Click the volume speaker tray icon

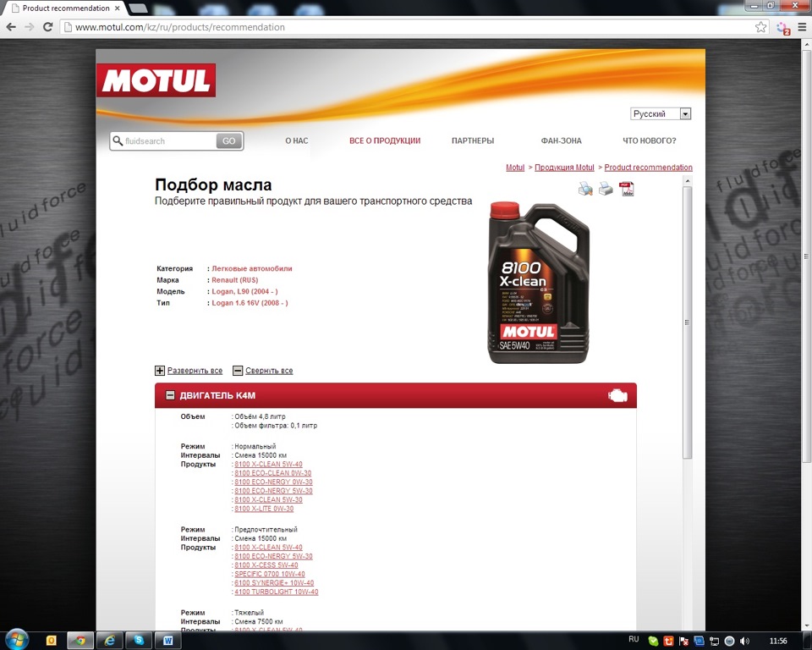click(x=744, y=642)
